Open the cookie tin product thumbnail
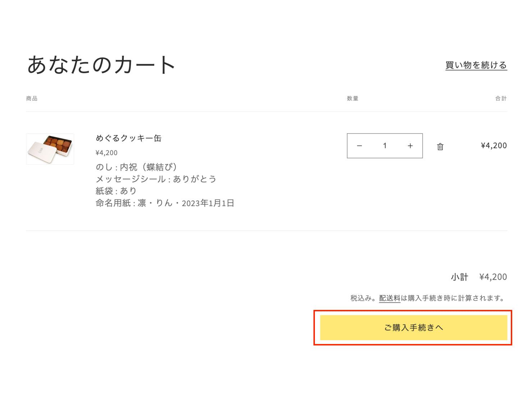This screenshot has height=395, width=532. click(50, 149)
